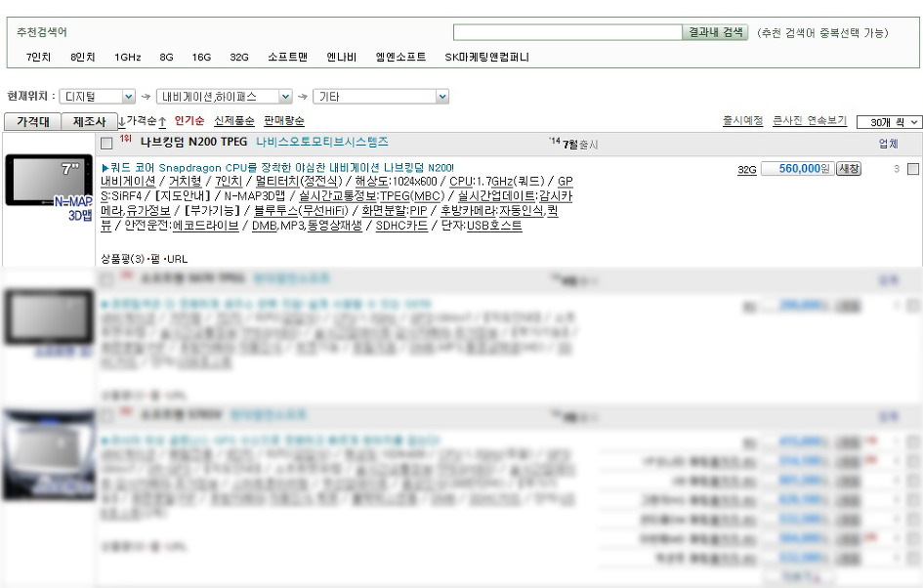
Task: Focus the search-within-results text field
Action: (567, 32)
